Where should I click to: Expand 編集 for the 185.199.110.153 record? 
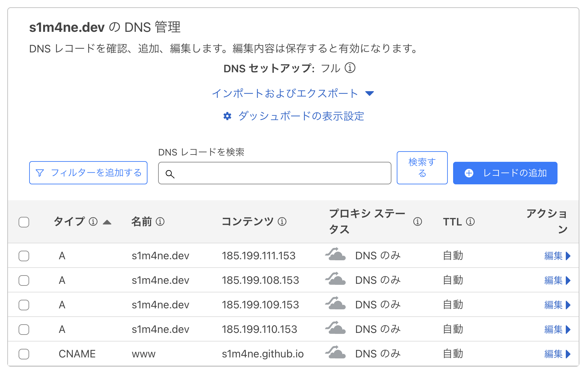tap(557, 330)
